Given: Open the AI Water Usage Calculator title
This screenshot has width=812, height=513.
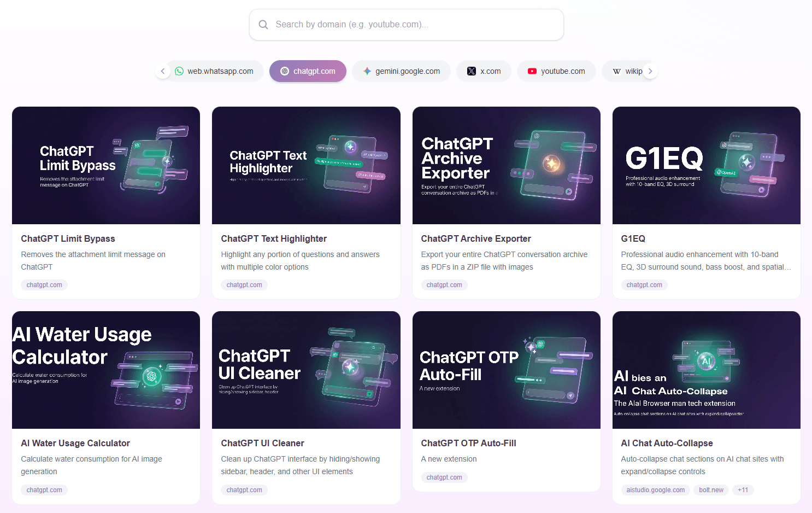Looking at the screenshot, I should (x=75, y=443).
